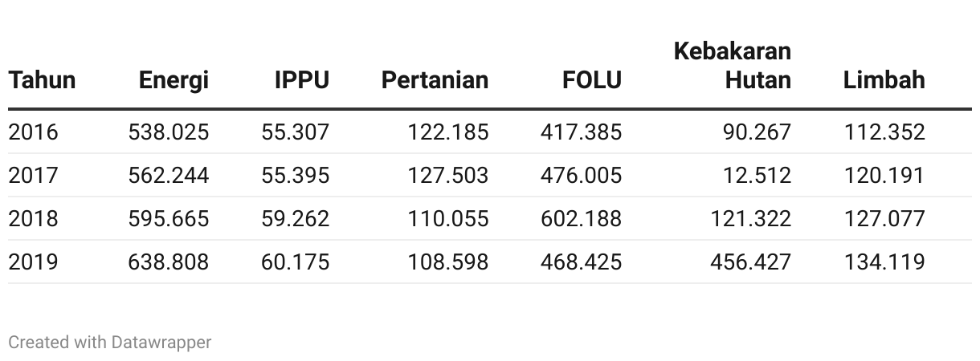
Task: Select Kebakaran Hutan value 12.512
Action: (x=757, y=175)
